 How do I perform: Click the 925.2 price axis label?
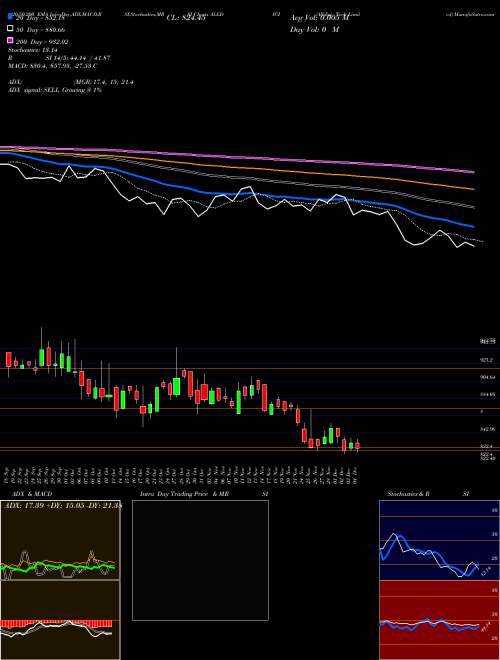(486, 360)
